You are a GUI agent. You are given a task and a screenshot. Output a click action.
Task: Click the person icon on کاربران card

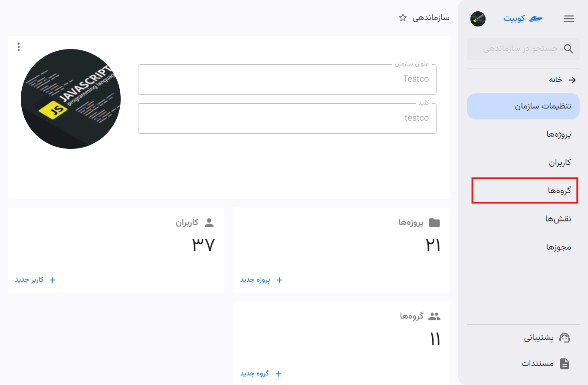(x=209, y=223)
